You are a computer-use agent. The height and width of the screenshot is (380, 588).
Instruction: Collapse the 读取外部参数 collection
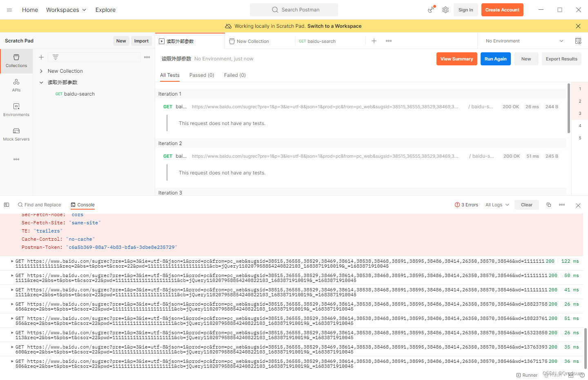pos(41,83)
